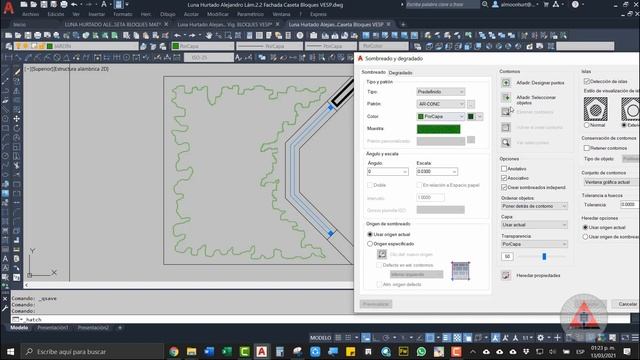Select the Origen especificado radio button

click(370, 244)
